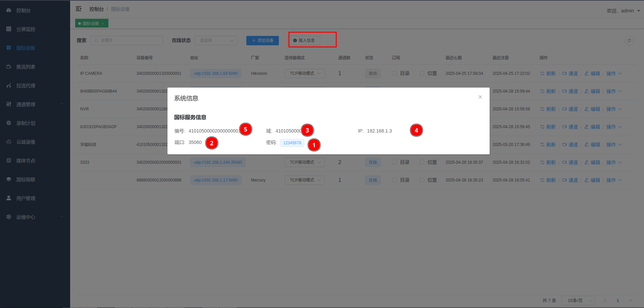Click the 用户管理 user icon in sidebar
This screenshot has width=644, height=308.
point(9,198)
